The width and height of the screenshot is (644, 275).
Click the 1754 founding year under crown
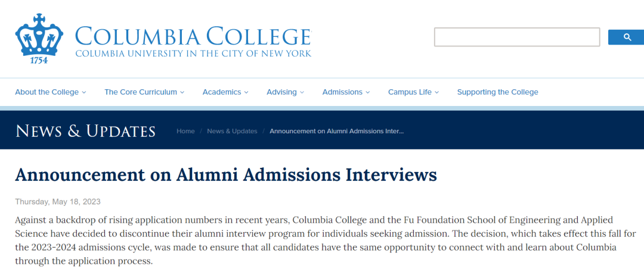click(39, 60)
